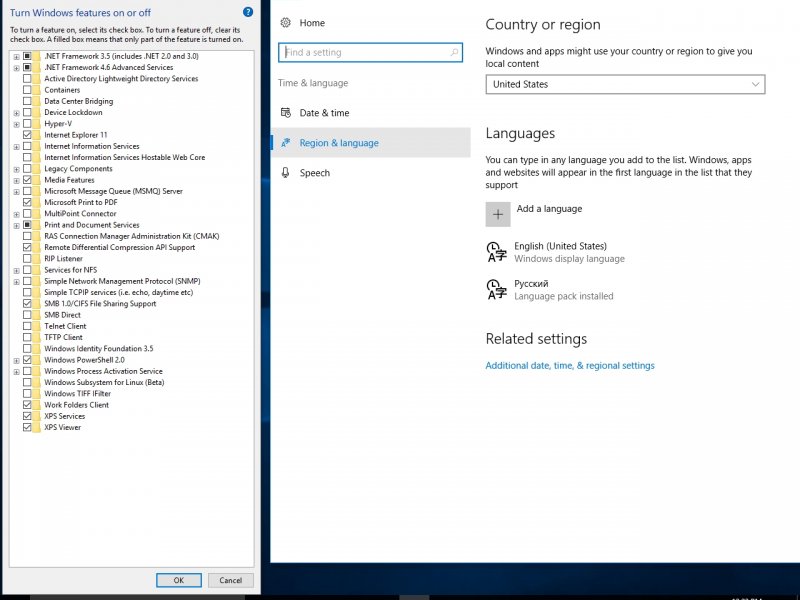This screenshot has height=600, width=800.
Task: Click the folder icon beside XPS Services
Action: point(36,416)
